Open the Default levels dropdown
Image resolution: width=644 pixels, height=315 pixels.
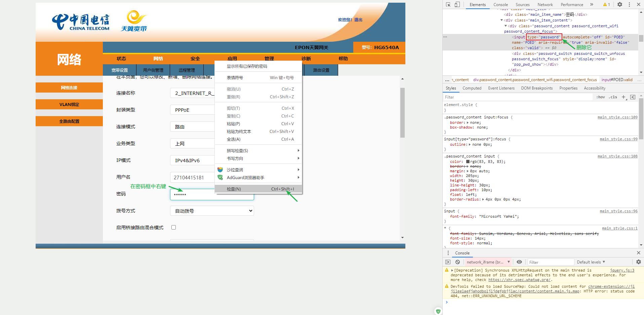point(591,262)
